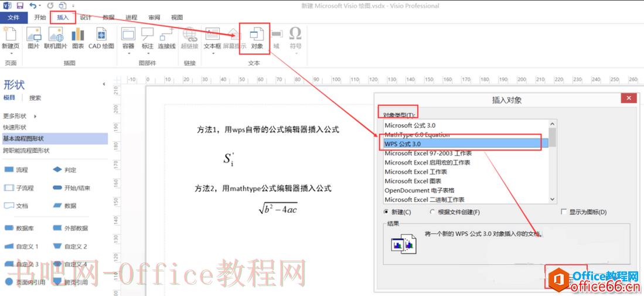Screen dimensions: 644x296
Task: Select 快速形状 stencil
Action: [x=15, y=127]
